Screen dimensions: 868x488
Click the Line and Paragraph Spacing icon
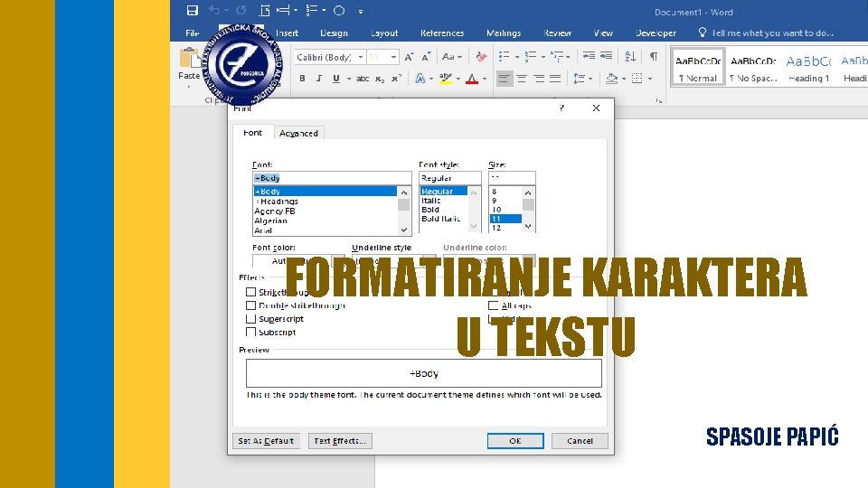click(580, 79)
